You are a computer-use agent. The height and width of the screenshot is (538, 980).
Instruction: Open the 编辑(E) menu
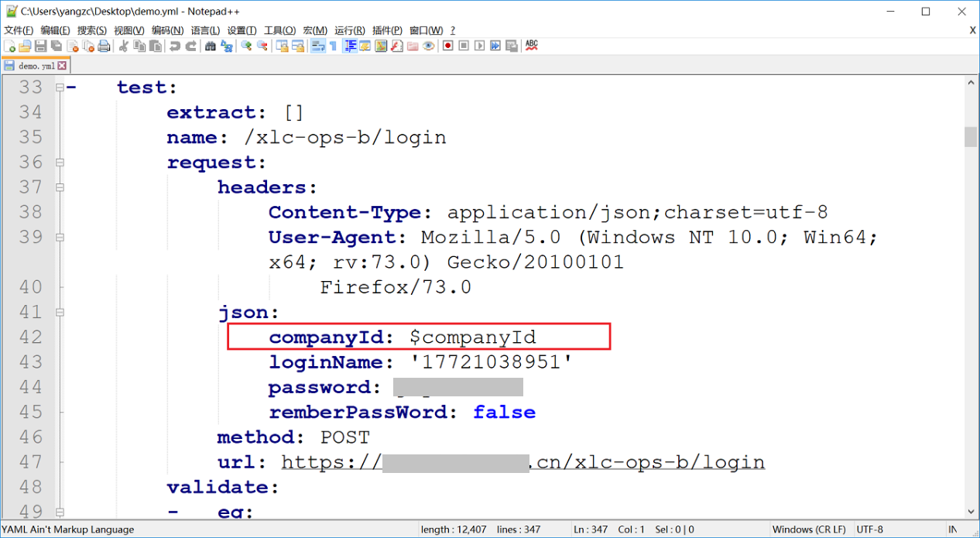[56, 30]
